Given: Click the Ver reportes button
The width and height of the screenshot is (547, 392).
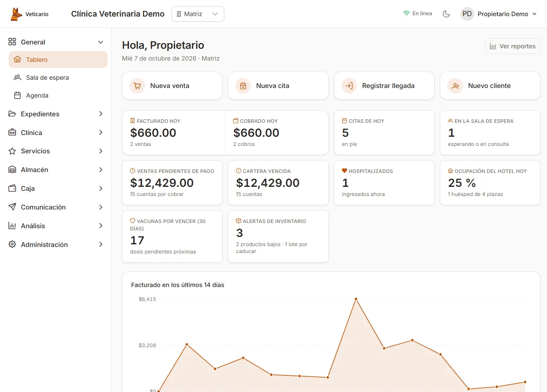Looking at the screenshot, I should coord(513,46).
